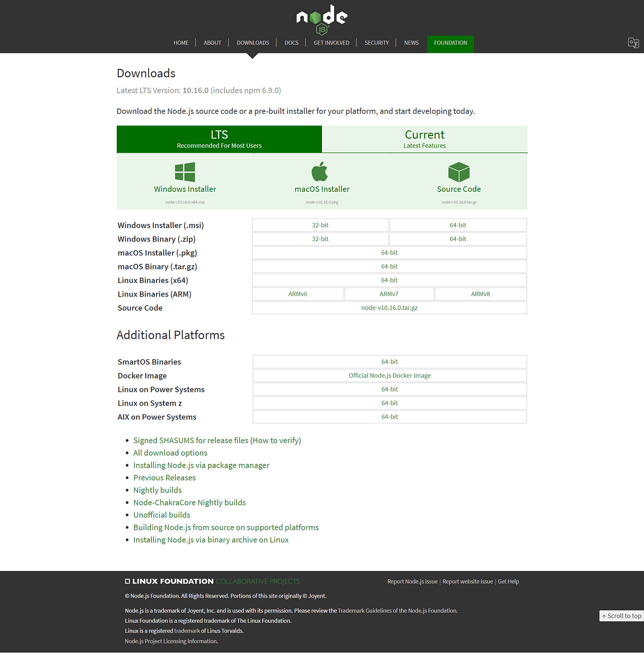Download node-v10.16.0.tar.gz source code
This screenshot has width=644, height=653.
389,308
